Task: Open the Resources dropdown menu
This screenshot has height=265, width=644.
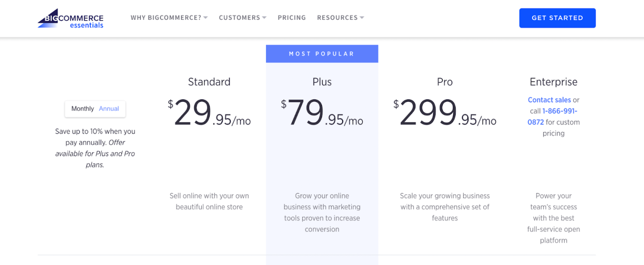Action: (338, 18)
